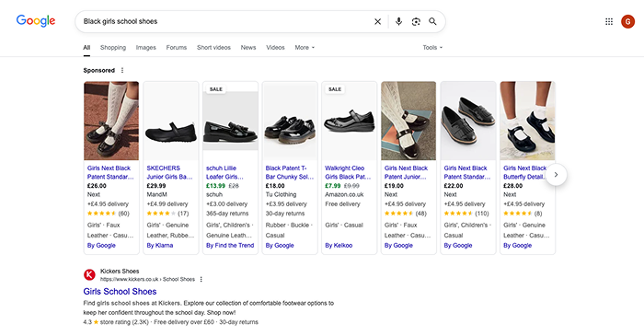Open the SKECHERS shoe product image

tap(171, 121)
